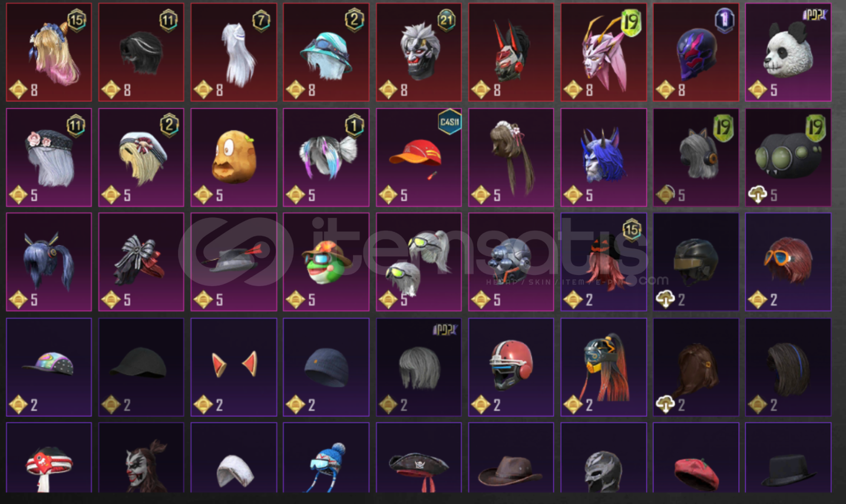Click the cloud download icon on gas mask item
The image size is (846, 504).
757,195
